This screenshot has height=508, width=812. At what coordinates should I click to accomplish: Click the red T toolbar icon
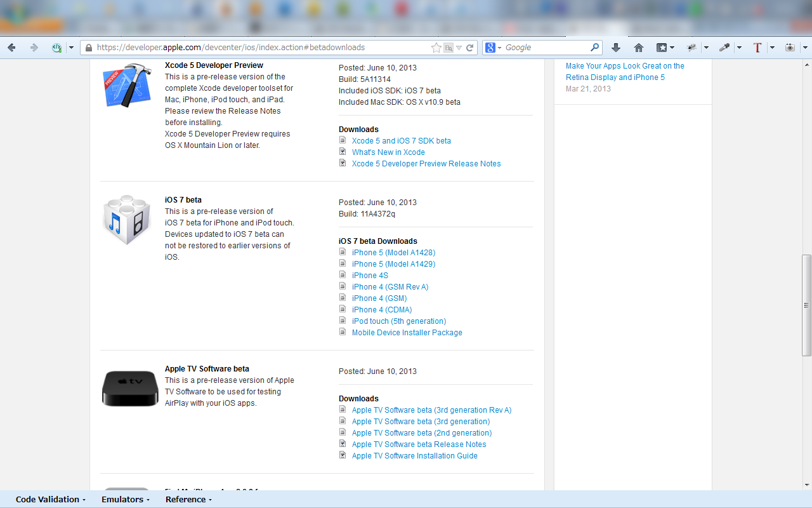click(x=757, y=48)
